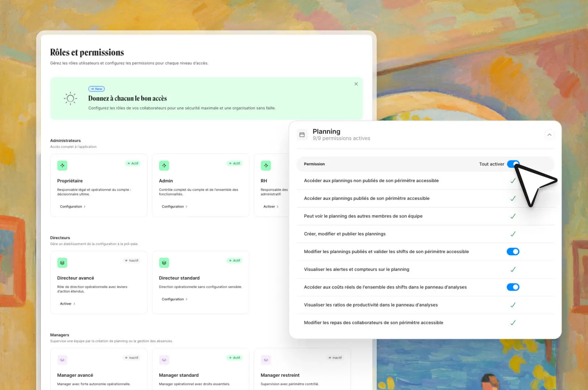Click the Inactif badge on Manager avancé card
The image size is (588, 390).
point(132,358)
